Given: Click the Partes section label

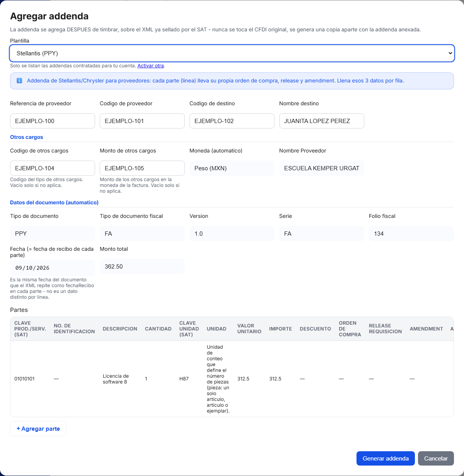Looking at the screenshot, I should click(x=19, y=310).
